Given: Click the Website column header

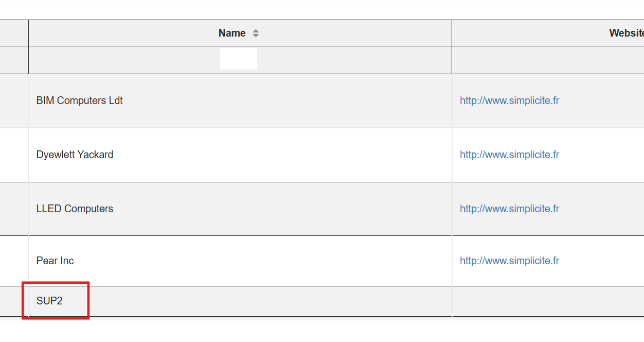Looking at the screenshot, I should (626, 33).
